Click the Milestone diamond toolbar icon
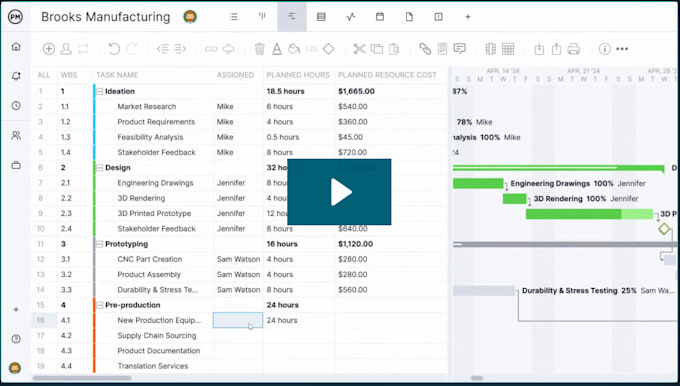The height and width of the screenshot is (386, 680). pos(329,49)
